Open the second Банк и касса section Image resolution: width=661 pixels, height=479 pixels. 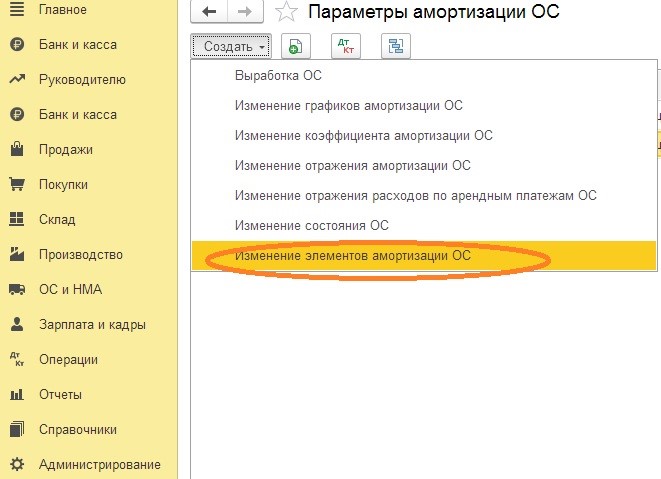78,114
